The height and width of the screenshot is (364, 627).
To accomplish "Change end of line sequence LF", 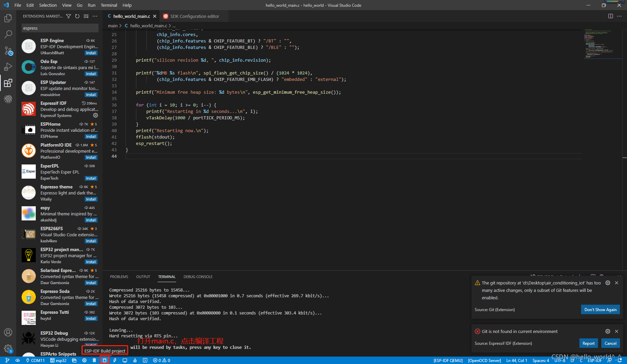I will [x=572, y=360].
